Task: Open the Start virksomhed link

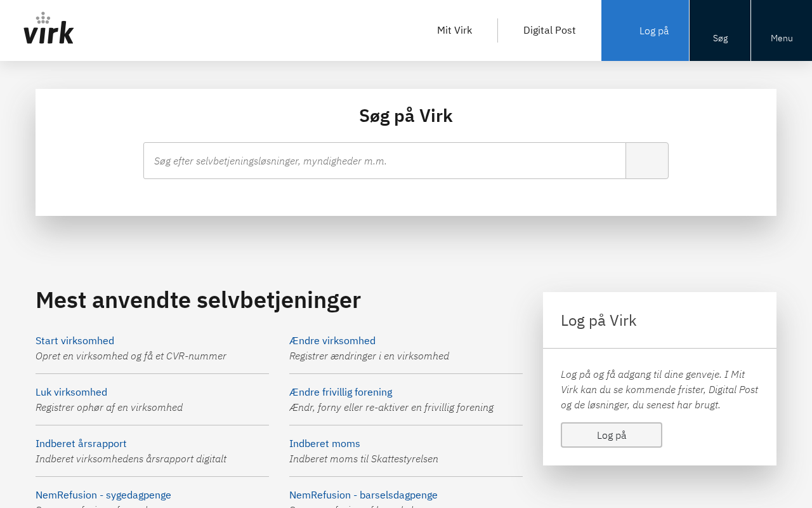Action: coord(75,340)
